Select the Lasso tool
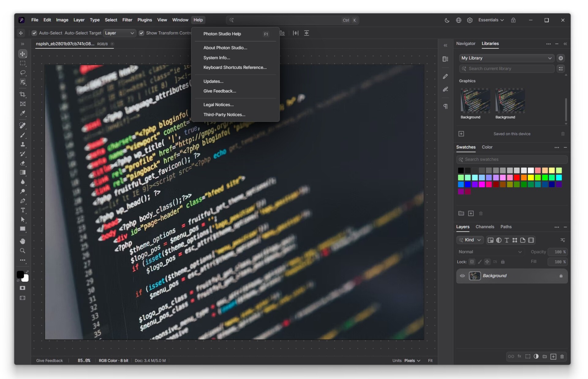Image resolution: width=588 pixels, height=379 pixels. pos(23,72)
